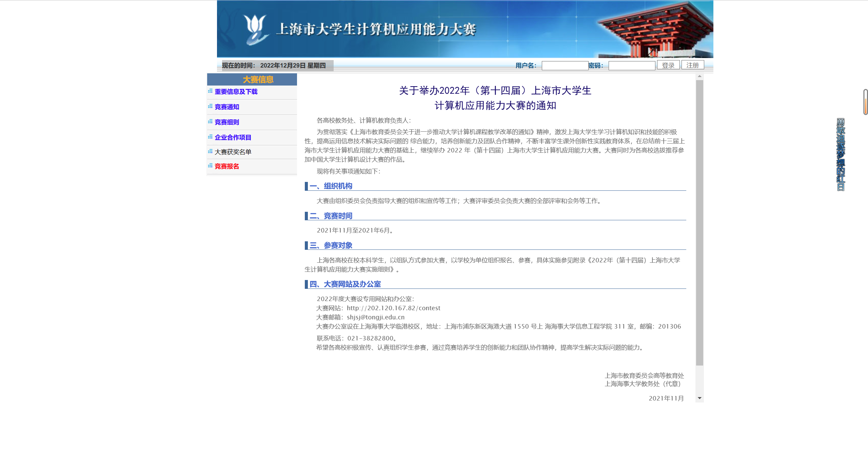Click the browser page scrollbar thumb at right edge

[x=866, y=102]
